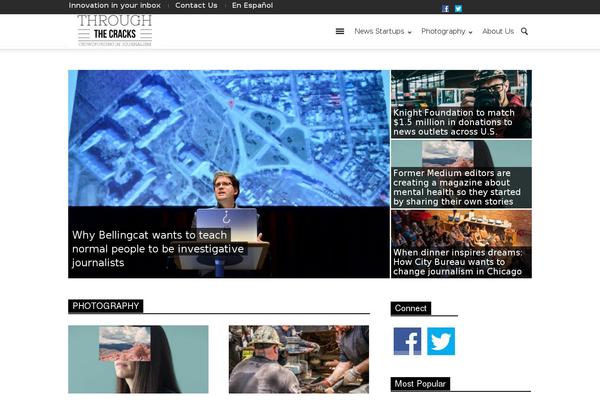Open Innovation in your inbox link
The image size is (600, 400).
(114, 5)
